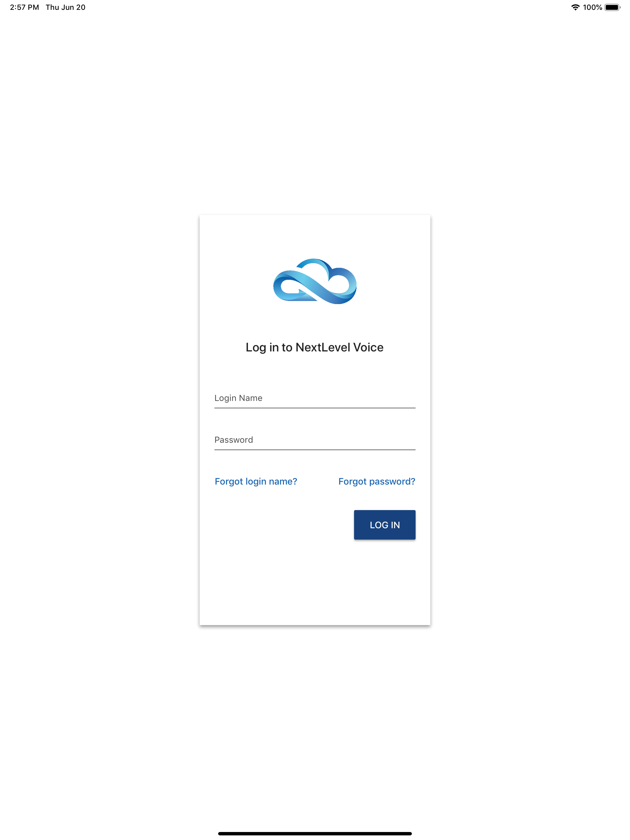Click the Log in to NextLevel Voice heading

click(x=315, y=347)
